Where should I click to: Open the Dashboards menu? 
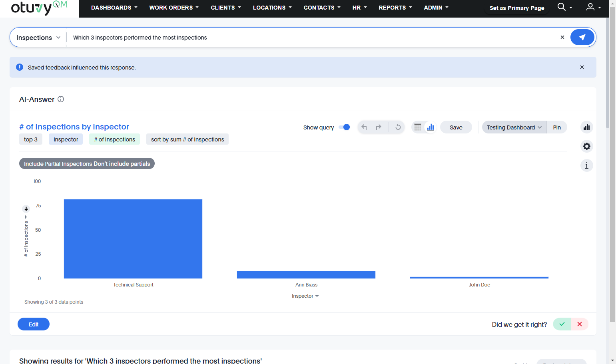click(114, 8)
